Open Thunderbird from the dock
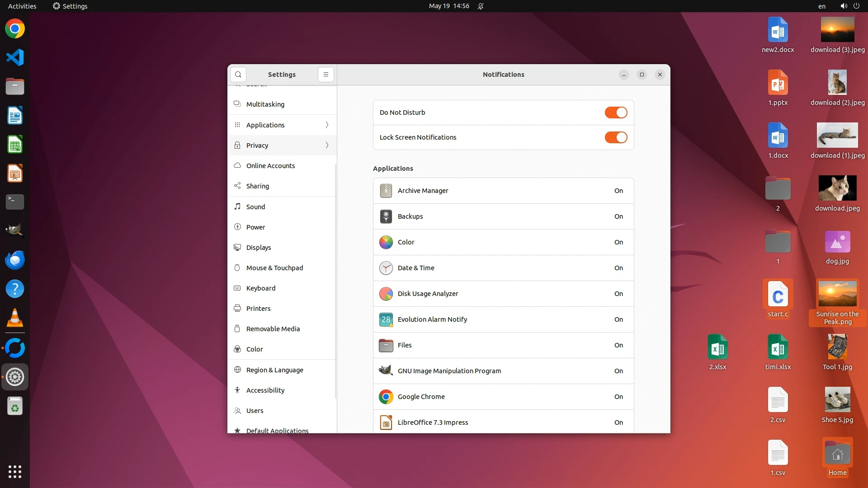Image resolution: width=868 pixels, height=488 pixels. (x=14, y=260)
